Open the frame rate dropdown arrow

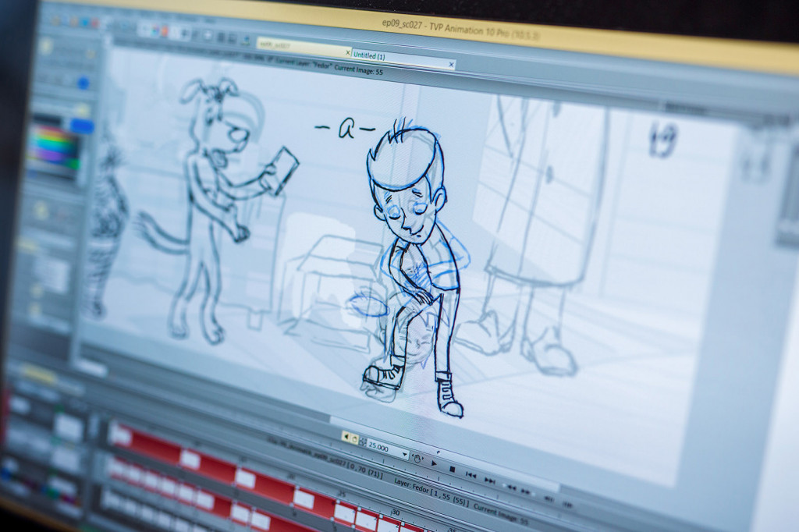coord(405,453)
